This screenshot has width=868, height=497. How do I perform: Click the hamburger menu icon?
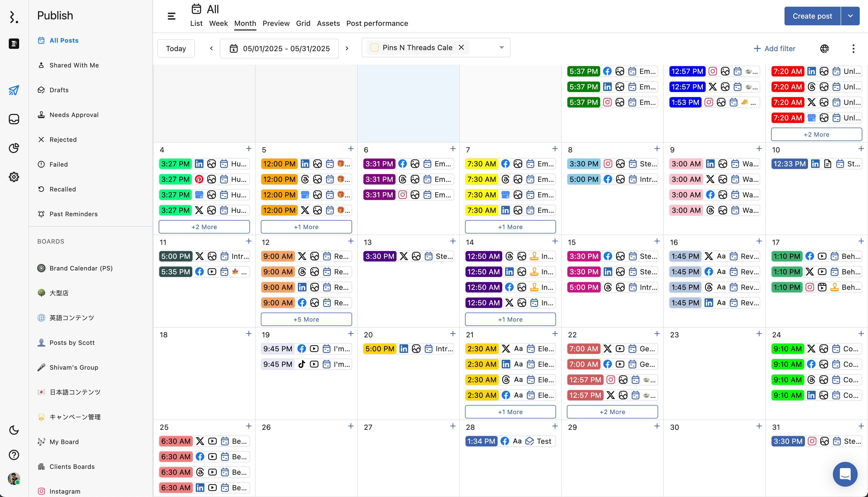tap(171, 16)
